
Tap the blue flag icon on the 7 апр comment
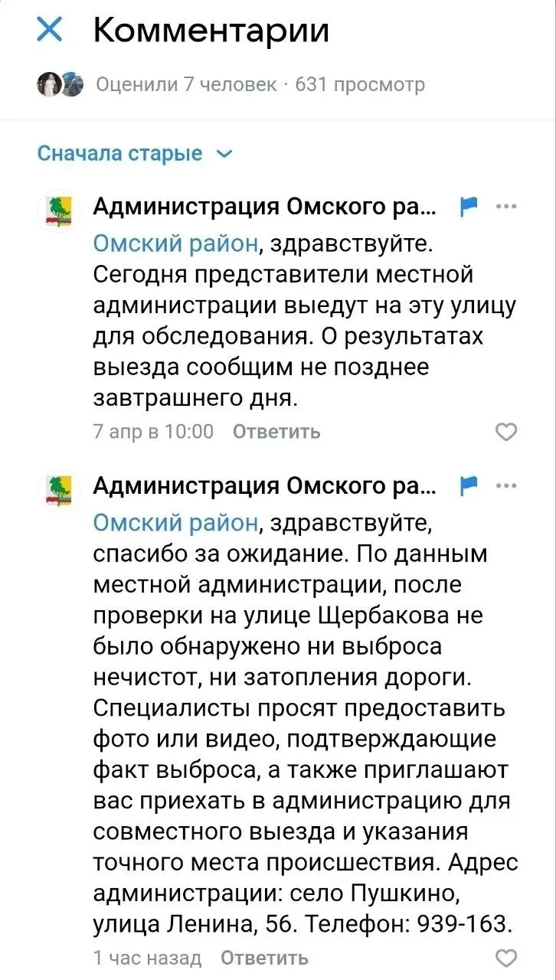467,205
